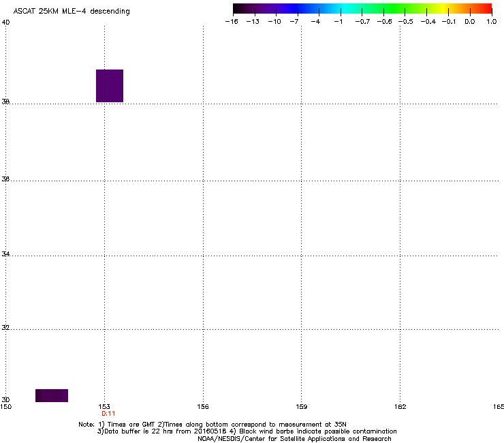Click the -16 color bar label

pyautogui.click(x=232, y=22)
